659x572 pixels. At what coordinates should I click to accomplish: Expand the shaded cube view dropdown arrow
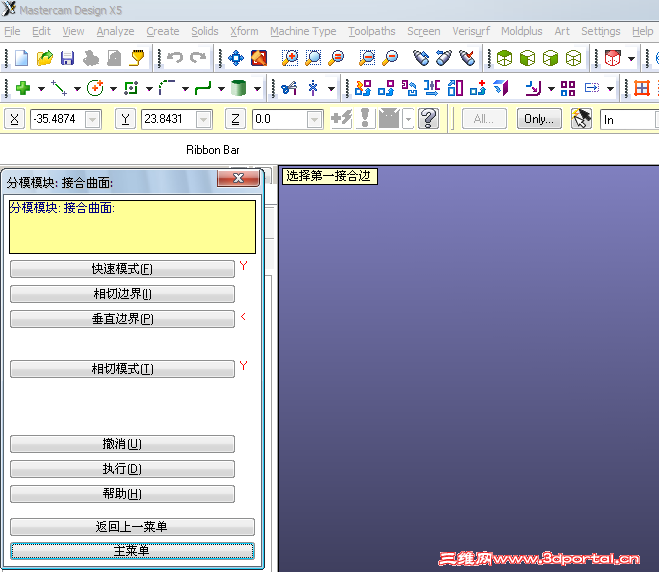tap(631, 58)
